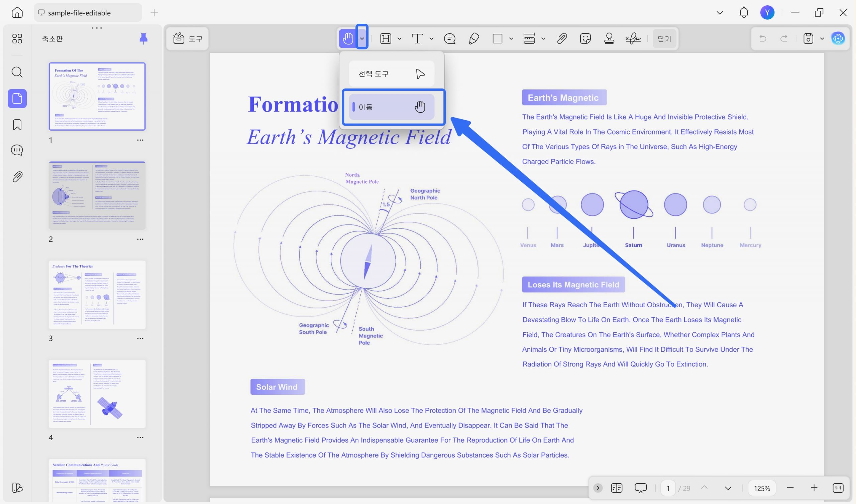This screenshot has height=504, width=856.
Task: Launch the AI assistant icon
Action: point(838,38)
